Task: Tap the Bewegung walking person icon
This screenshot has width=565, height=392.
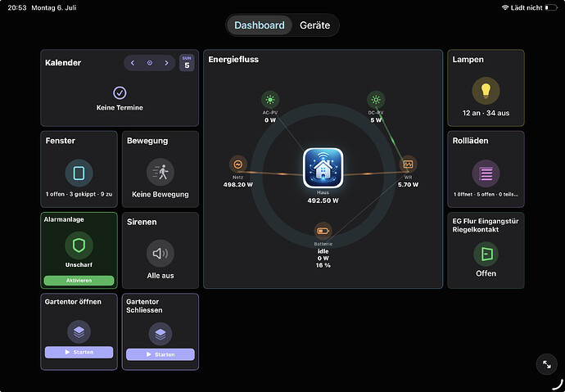Action: [x=160, y=172]
